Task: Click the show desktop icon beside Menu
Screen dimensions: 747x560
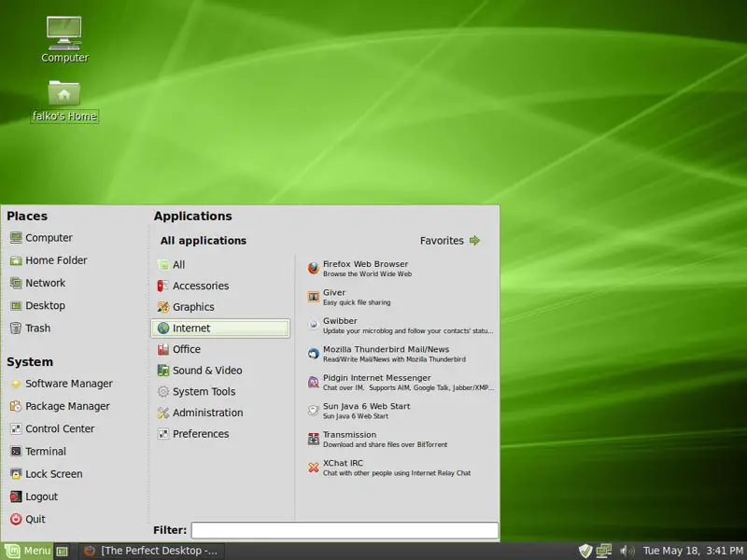Action: pos(62,552)
